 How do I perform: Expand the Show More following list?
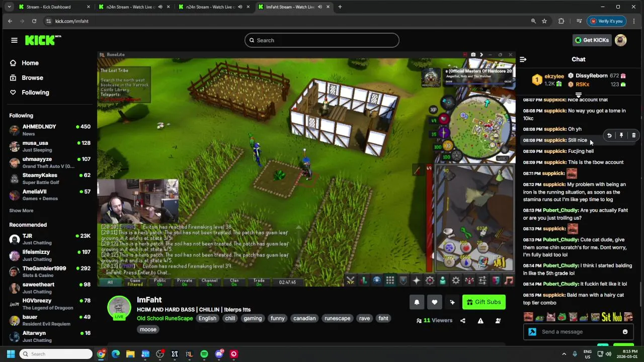point(21,211)
